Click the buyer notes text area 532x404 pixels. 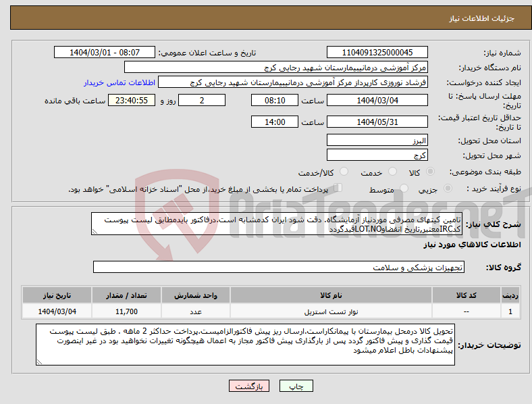click(x=245, y=345)
